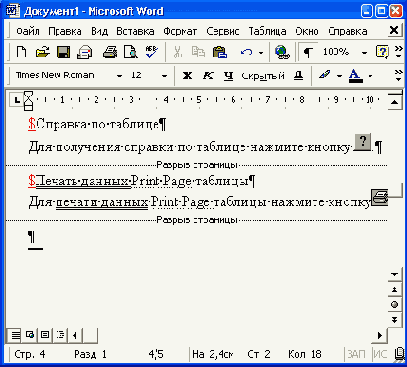Screen dimensions: 407x367
Task: Print using the toolbar printer icon
Action: pyautogui.click(x=110, y=52)
